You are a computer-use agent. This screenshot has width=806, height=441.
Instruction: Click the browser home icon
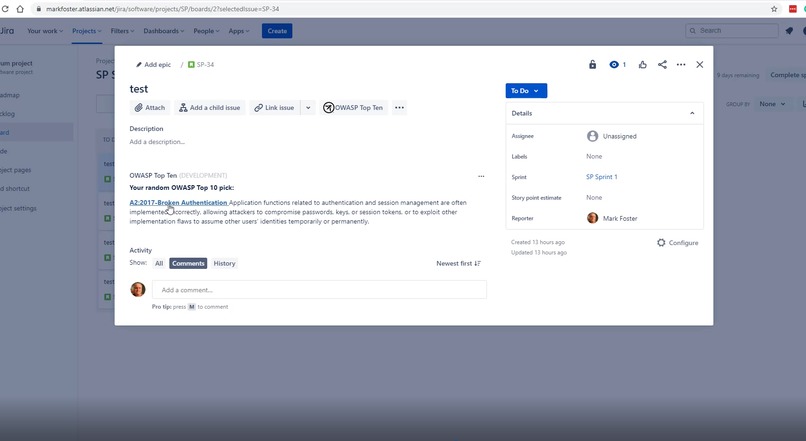tap(20, 9)
